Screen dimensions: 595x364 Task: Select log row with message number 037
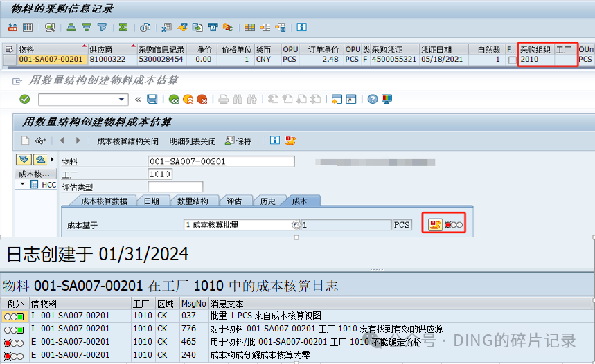coord(296,316)
